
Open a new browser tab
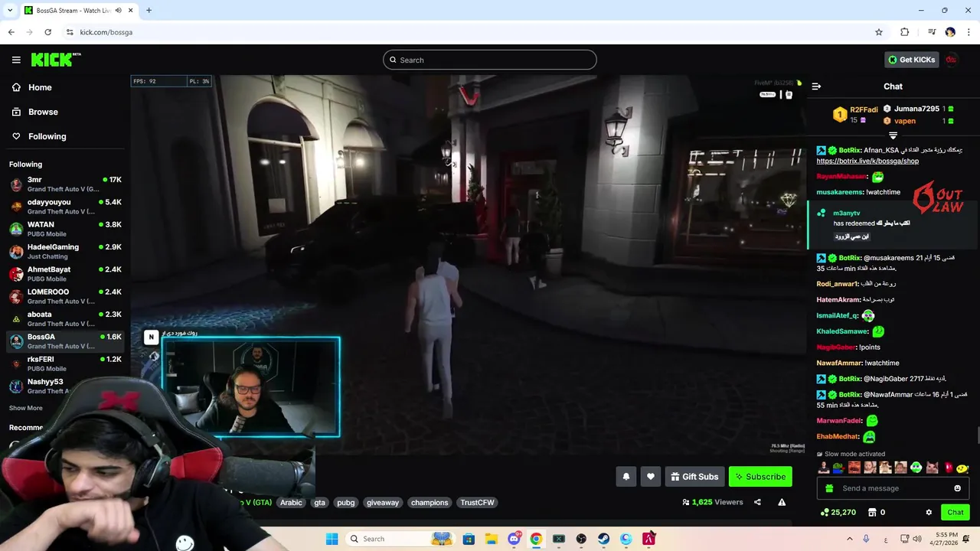tap(149, 11)
